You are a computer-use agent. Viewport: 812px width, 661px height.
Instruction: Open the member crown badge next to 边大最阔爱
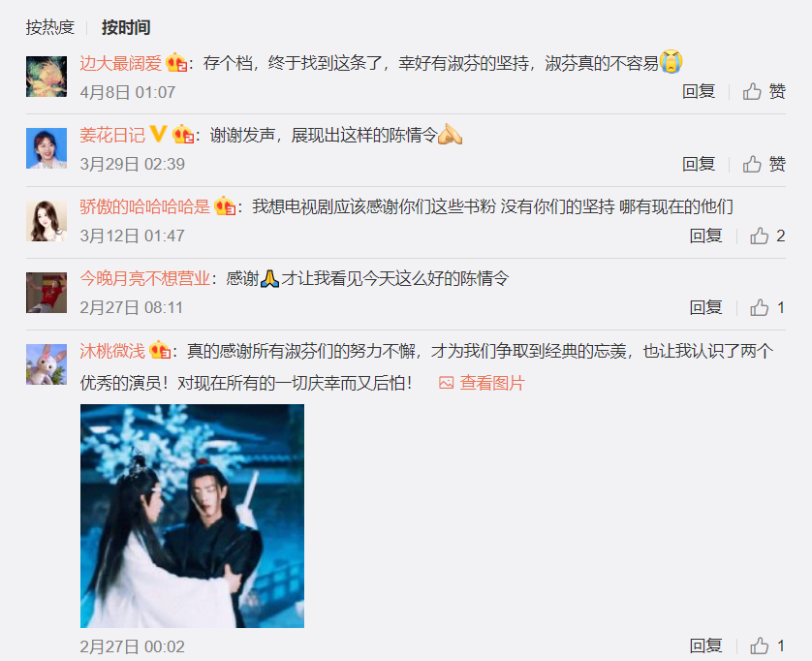pos(176,63)
